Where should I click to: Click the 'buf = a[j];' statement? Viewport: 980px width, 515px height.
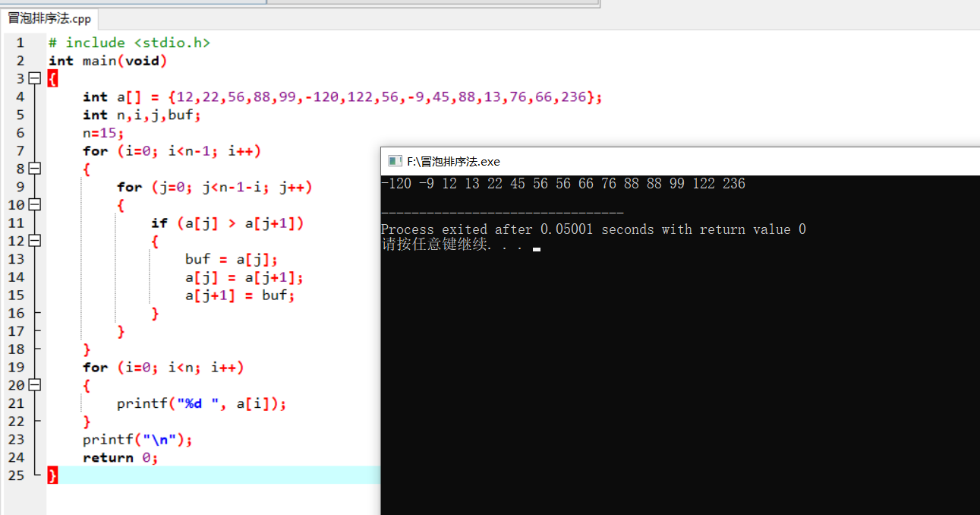tap(232, 259)
